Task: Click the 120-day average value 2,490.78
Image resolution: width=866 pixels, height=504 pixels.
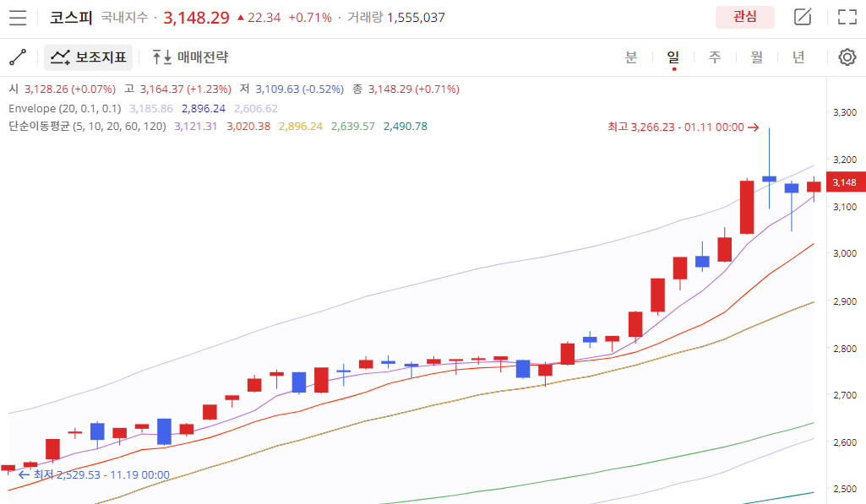Action: [406, 127]
